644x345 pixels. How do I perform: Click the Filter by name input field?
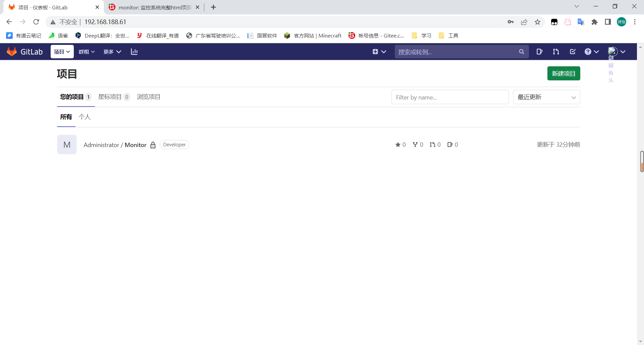click(x=450, y=97)
